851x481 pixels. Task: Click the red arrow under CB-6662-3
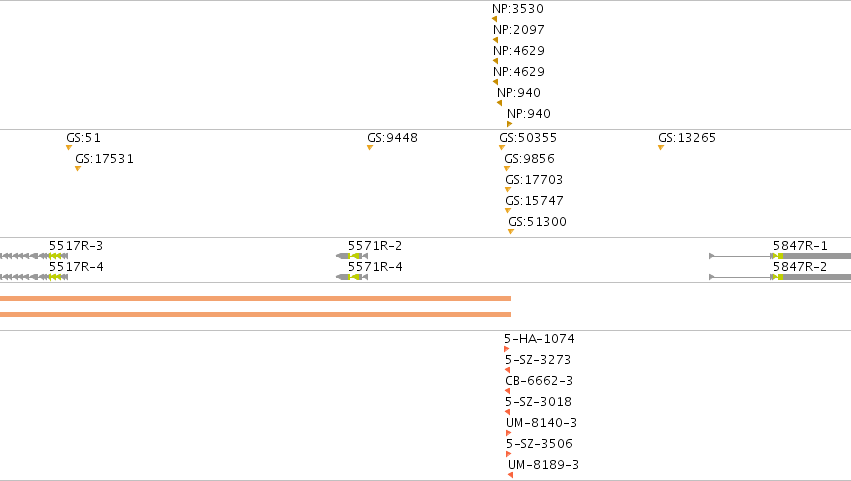point(507,391)
